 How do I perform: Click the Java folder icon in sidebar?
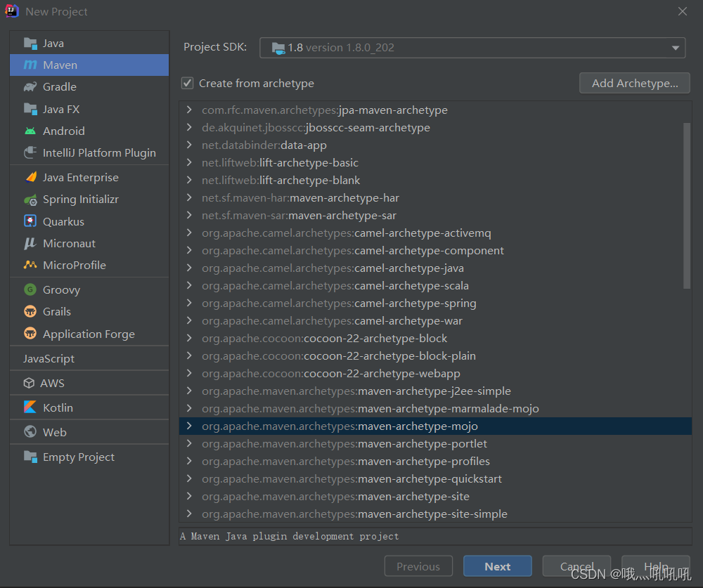[30, 44]
